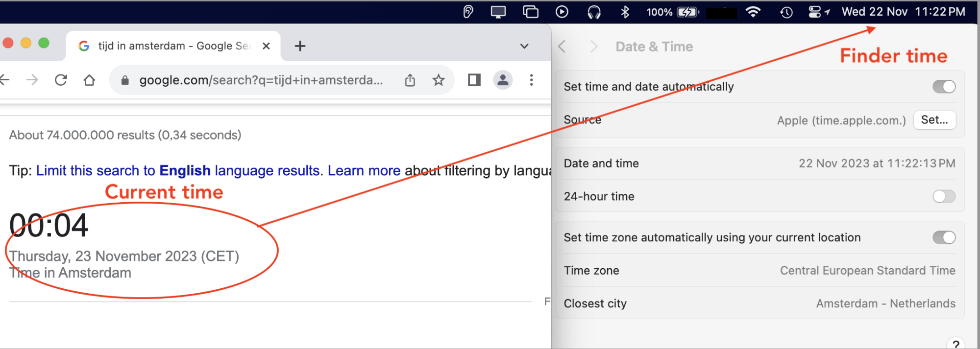
Task: Click the 00:04 time result
Action: 49,226
